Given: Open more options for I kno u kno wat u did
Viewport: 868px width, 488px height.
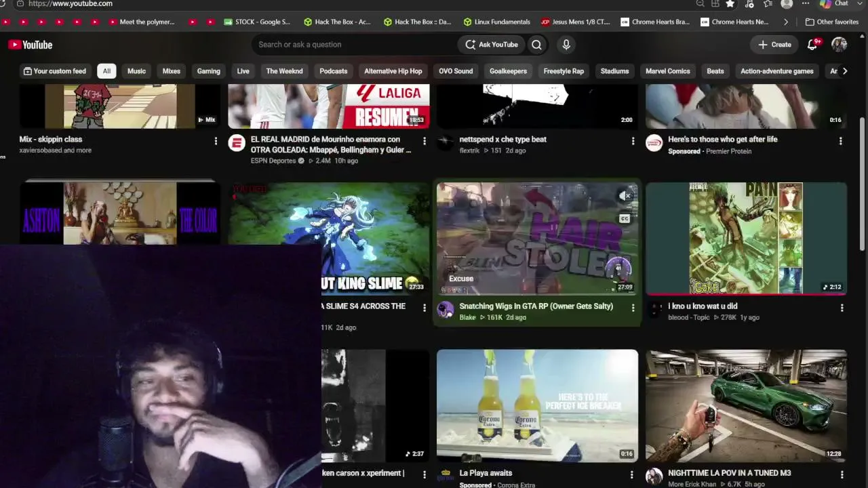Looking at the screenshot, I should point(842,308).
